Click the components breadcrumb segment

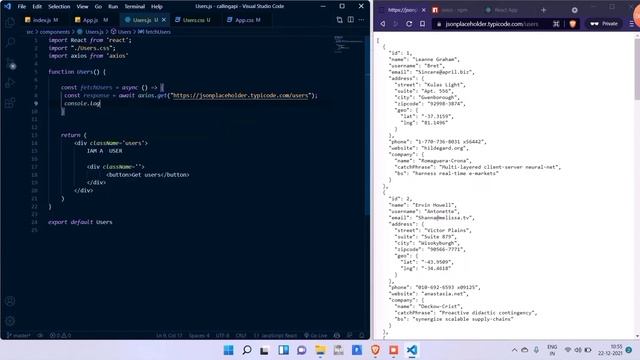pos(55,31)
